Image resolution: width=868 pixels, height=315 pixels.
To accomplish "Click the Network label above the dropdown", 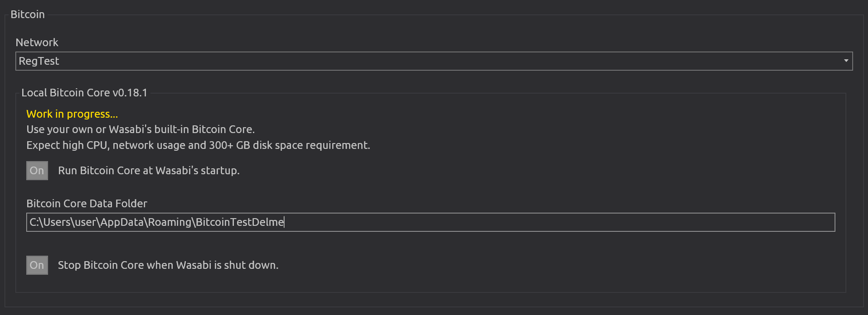I will [x=37, y=42].
